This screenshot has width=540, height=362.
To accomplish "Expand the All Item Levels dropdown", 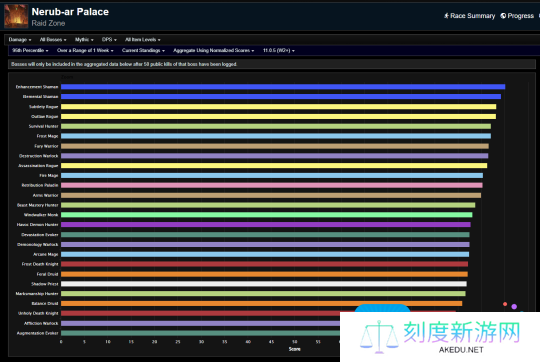I will [143, 40].
